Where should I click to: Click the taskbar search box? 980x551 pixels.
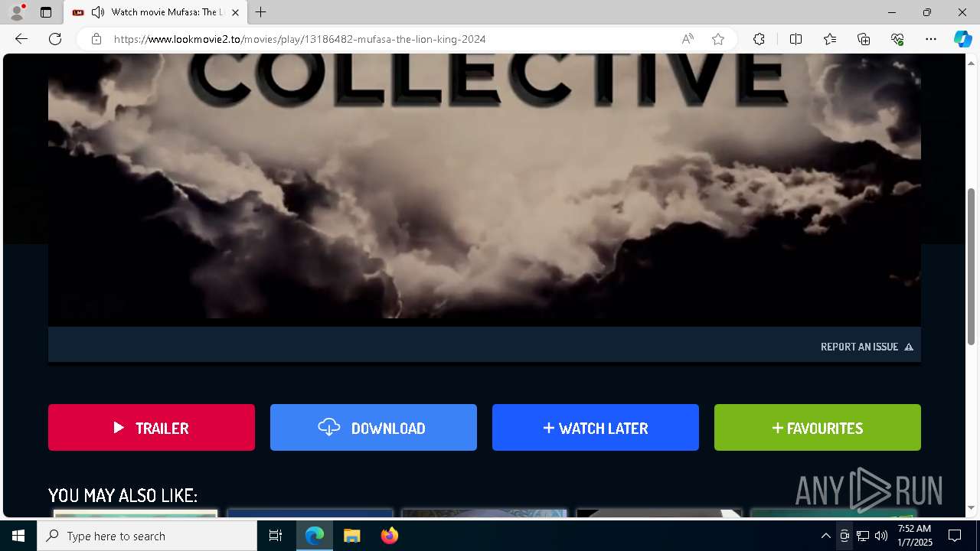[147, 536]
